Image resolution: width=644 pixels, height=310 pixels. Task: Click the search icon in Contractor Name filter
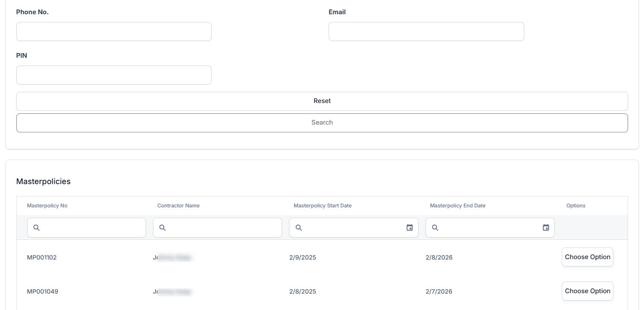pos(162,228)
